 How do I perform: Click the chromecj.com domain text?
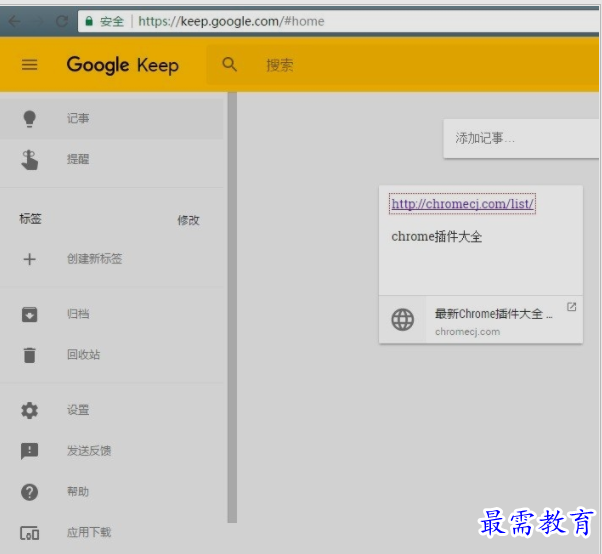467,332
